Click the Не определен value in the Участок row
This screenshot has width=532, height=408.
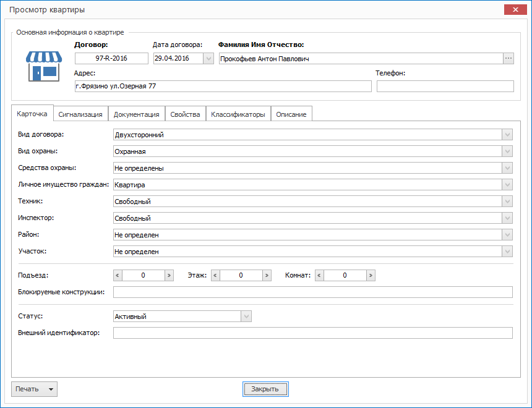tap(136, 252)
